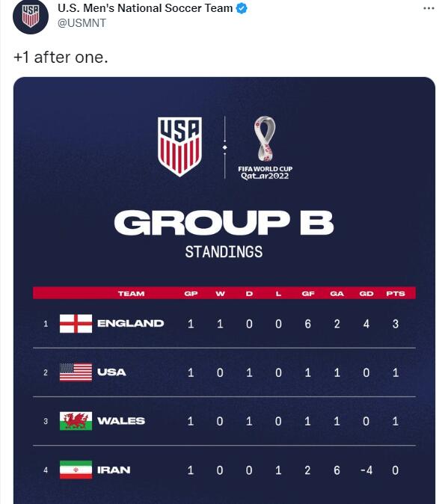Click the WALES team name
This screenshot has height=504, width=439.
pyautogui.click(x=121, y=421)
